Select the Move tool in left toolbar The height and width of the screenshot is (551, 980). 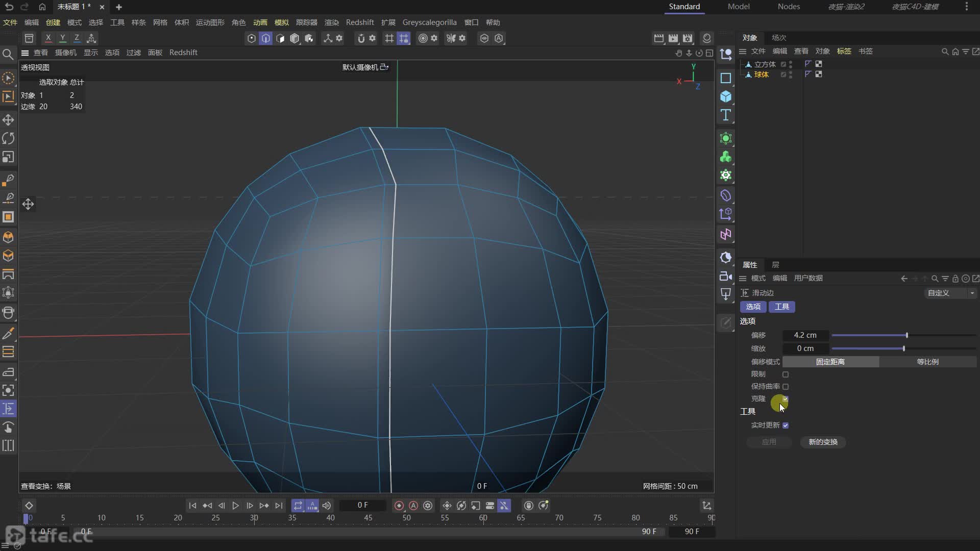pos(8,120)
